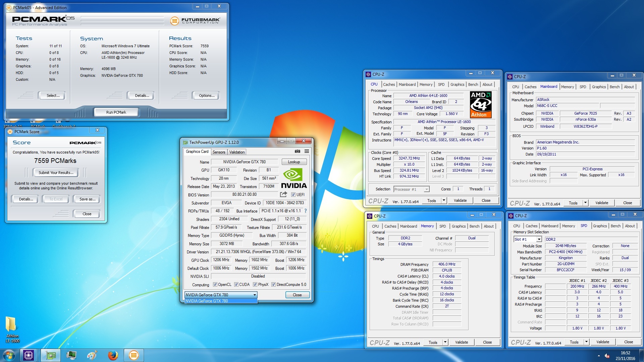
Task: Open Tools dropdown arrow in Memory window
Action: click(x=445, y=342)
